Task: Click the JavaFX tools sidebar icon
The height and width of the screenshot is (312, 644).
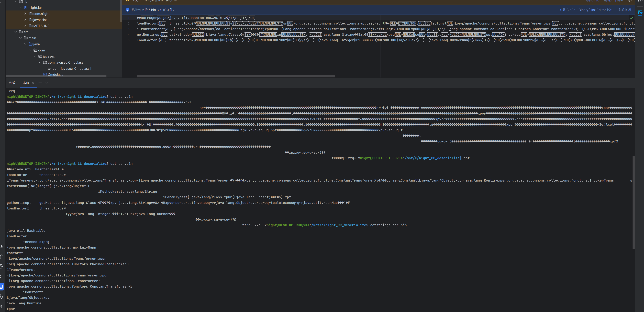Action: pyautogui.click(x=640, y=13)
